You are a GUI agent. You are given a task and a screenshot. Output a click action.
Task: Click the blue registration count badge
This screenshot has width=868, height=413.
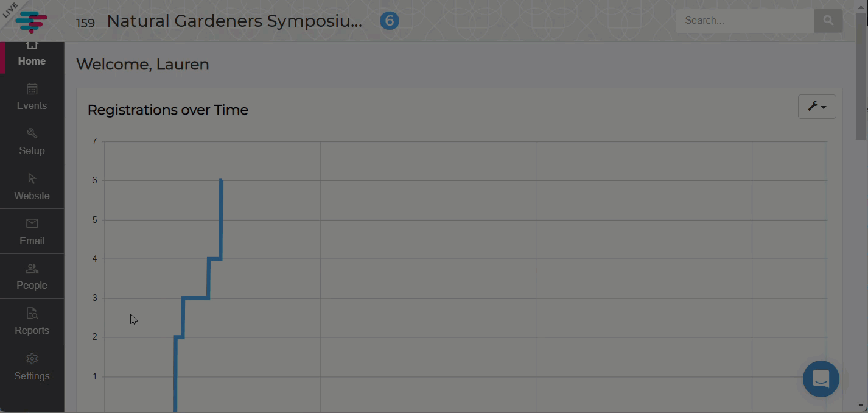tap(390, 21)
